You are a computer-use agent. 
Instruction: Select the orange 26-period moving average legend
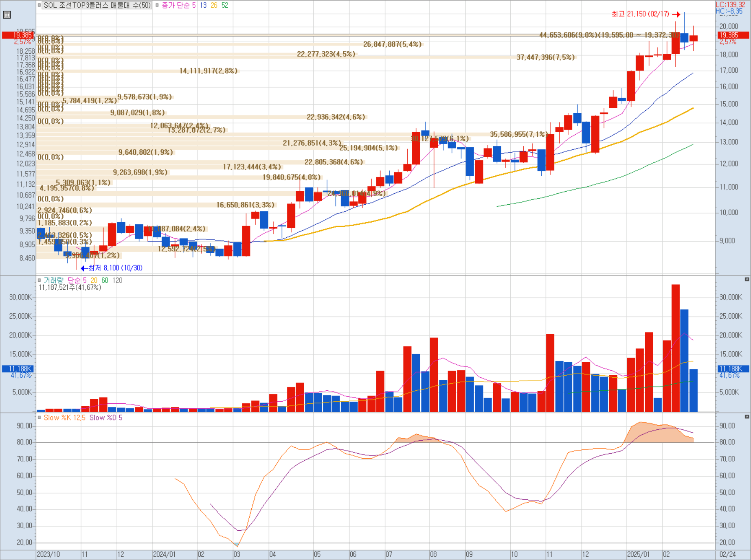214,5
